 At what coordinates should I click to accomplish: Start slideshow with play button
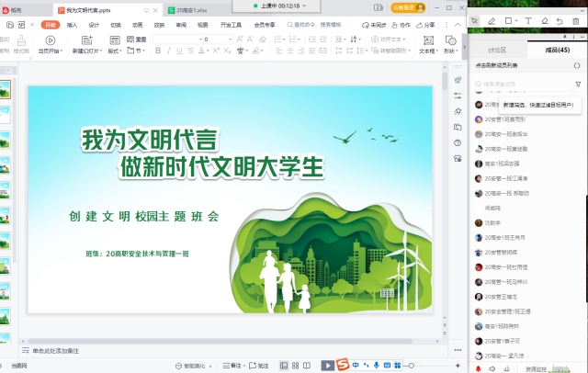tap(328, 365)
